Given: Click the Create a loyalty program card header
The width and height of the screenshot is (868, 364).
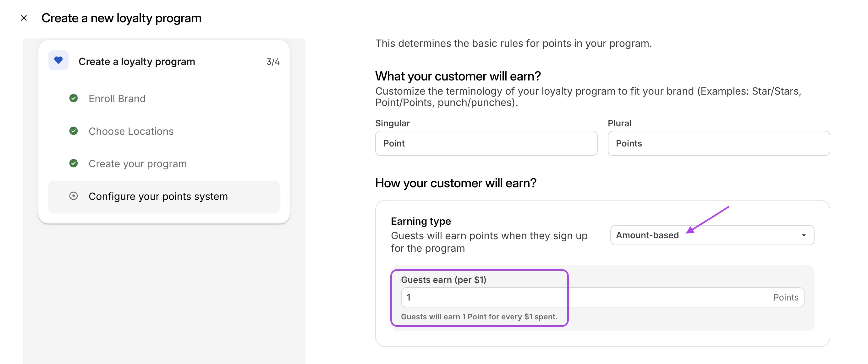Looking at the screenshot, I should click(x=136, y=62).
